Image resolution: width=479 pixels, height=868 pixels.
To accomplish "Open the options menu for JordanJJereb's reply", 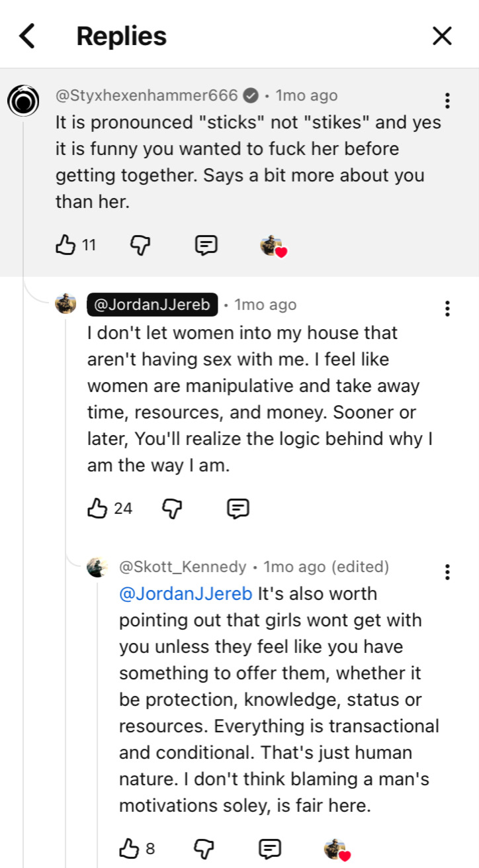I will (x=448, y=309).
